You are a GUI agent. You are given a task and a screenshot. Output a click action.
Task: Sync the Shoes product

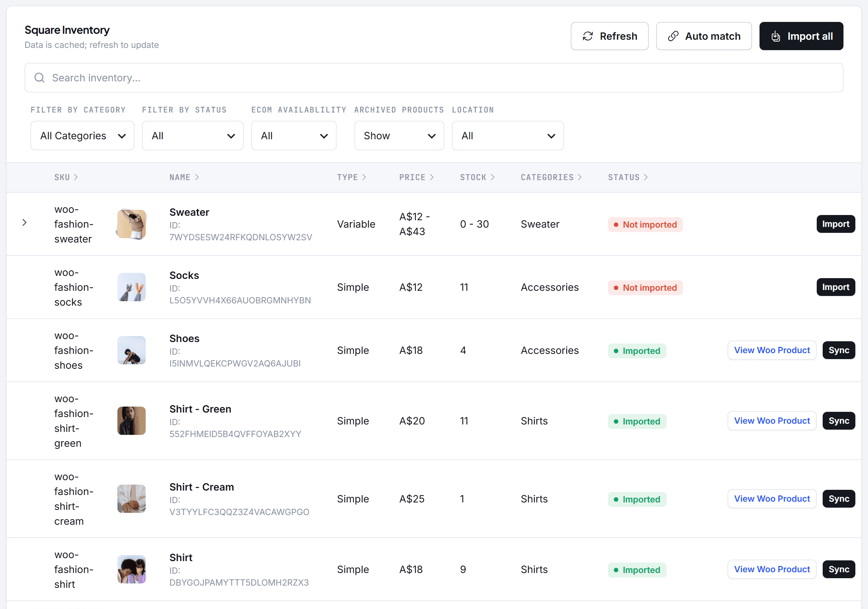[x=839, y=350]
